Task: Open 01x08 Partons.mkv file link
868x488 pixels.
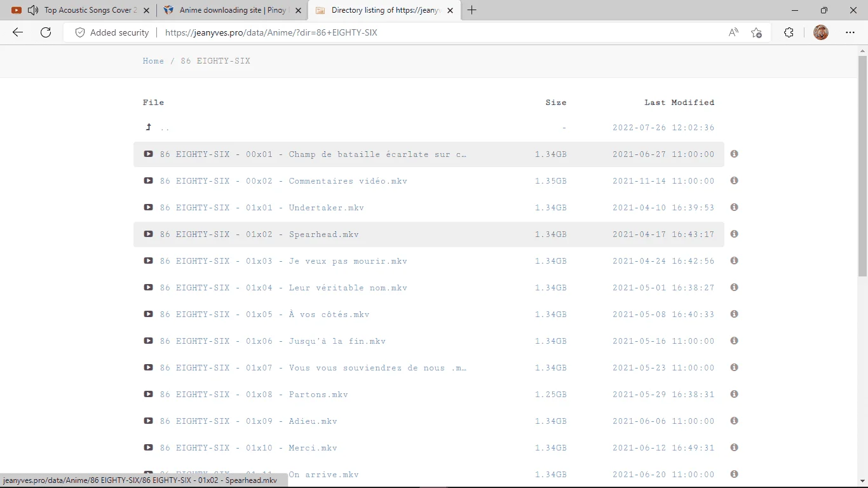Action: 254,394
